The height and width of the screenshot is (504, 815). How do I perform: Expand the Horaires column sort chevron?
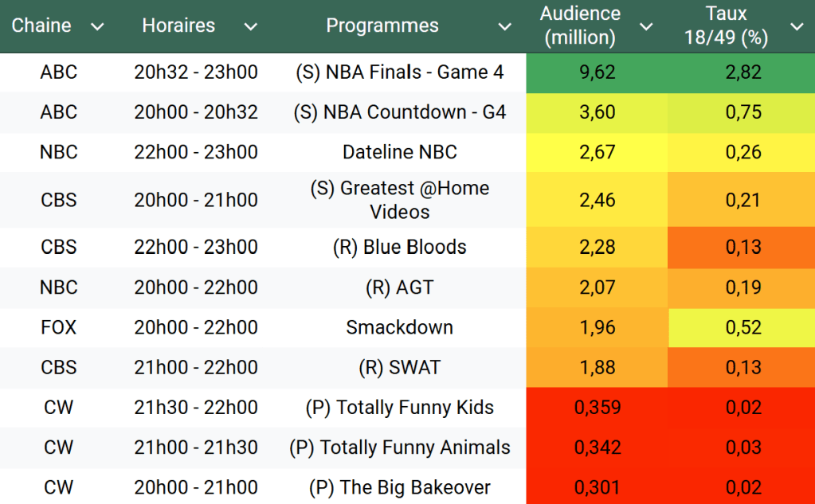tap(250, 27)
